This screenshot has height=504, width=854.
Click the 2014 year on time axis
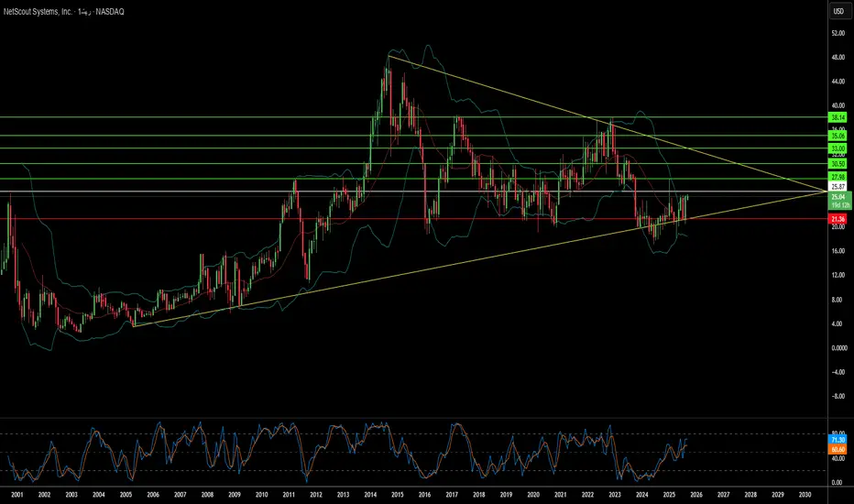pos(369,494)
